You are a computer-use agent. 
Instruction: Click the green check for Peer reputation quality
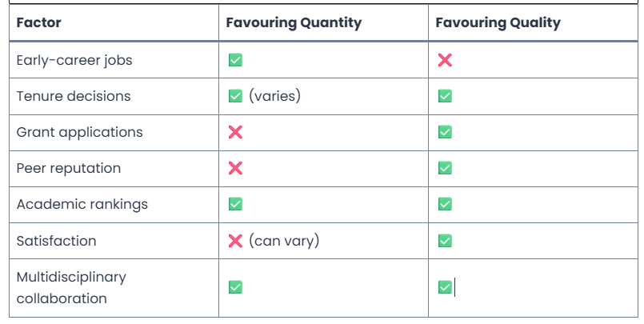pos(445,168)
